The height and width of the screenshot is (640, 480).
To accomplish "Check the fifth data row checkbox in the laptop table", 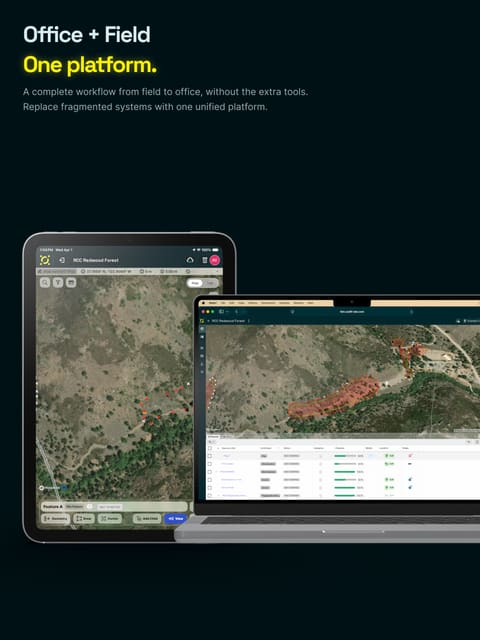I will 210,487.
